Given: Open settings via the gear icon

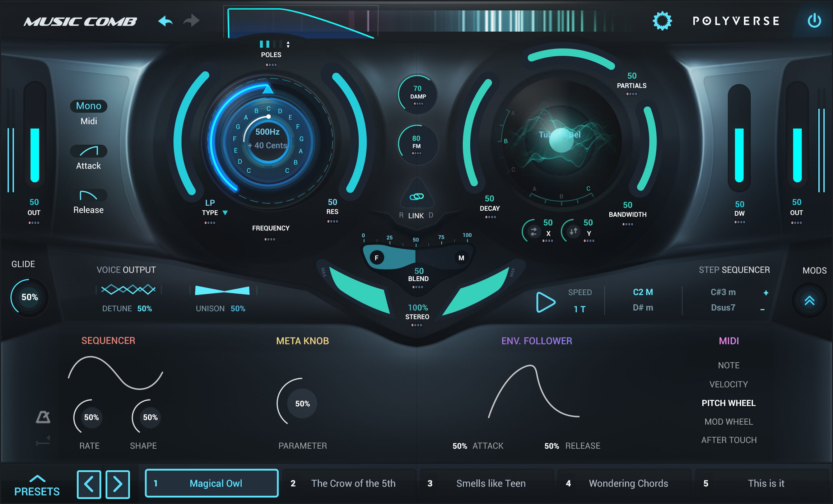Looking at the screenshot, I should click(662, 21).
